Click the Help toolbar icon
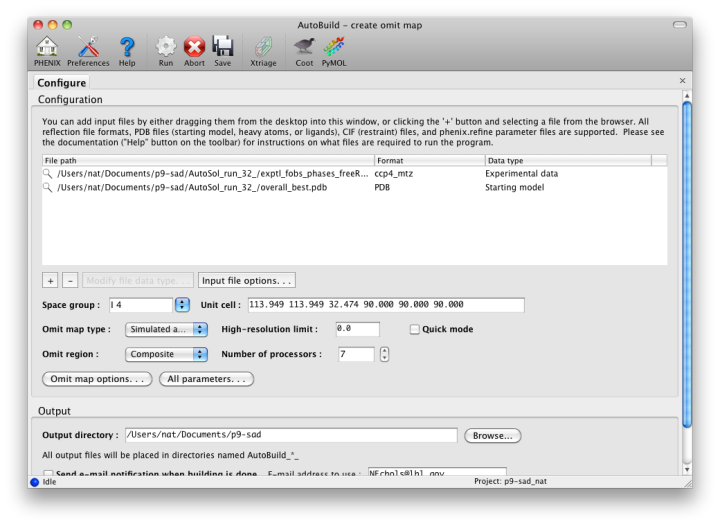 point(127,46)
